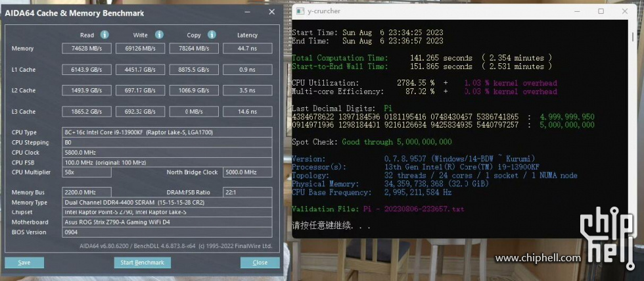Select the Memory Copy value 78264 MB/s
Image resolution: width=644 pixels, height=281 pixels.
click(x=194, y=49)
